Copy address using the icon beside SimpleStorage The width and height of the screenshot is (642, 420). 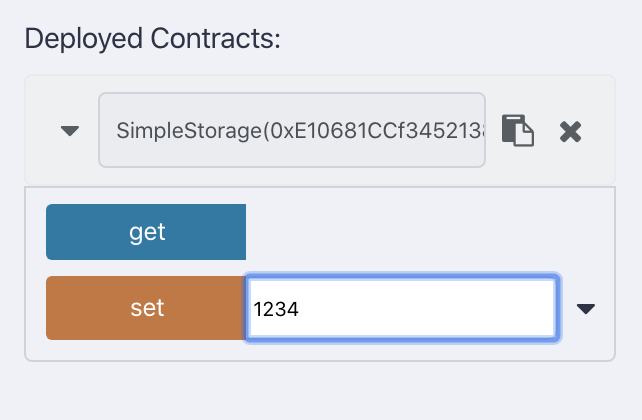coord(517,131)
